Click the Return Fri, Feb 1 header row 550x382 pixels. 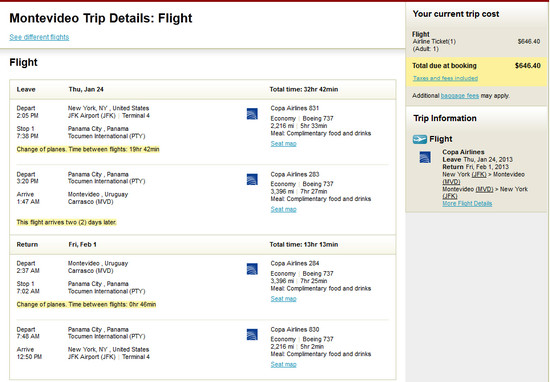click(203, 244)
